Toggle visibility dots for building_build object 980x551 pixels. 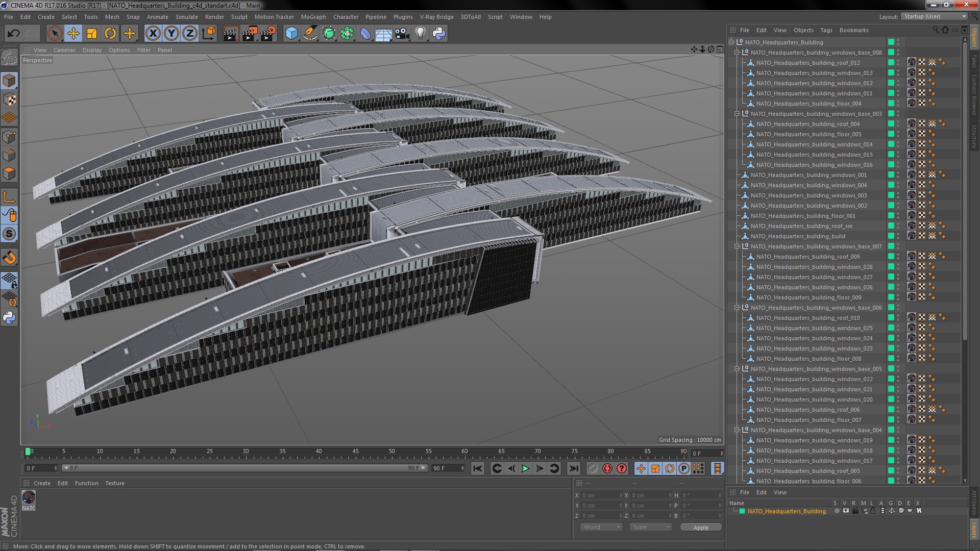tap(898, 236)
